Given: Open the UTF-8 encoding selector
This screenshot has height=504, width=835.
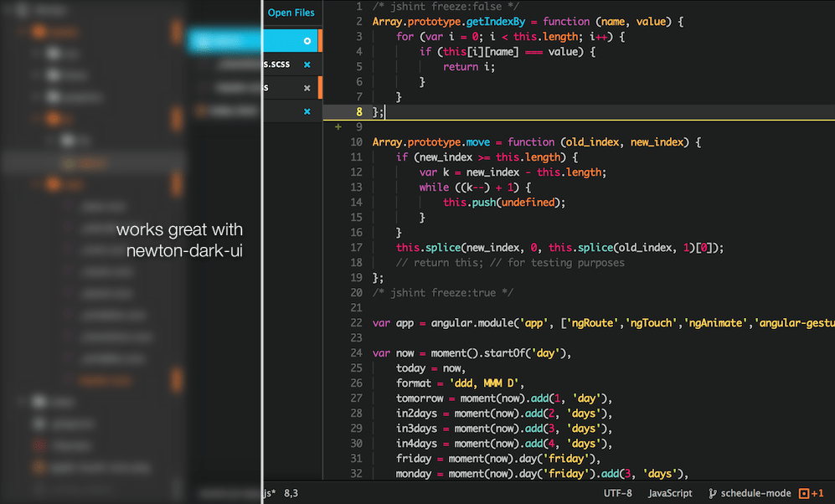Looking at the screenshot, I should coord(618,493).
